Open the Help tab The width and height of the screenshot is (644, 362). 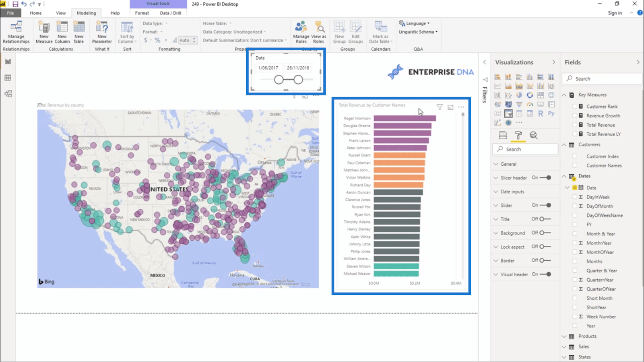tap(115, 13)
